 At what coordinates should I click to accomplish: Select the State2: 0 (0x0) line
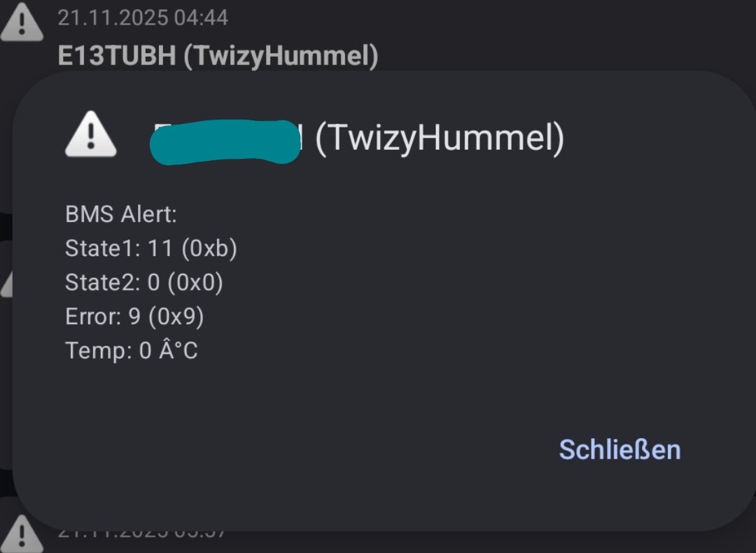tap(144, 282)
